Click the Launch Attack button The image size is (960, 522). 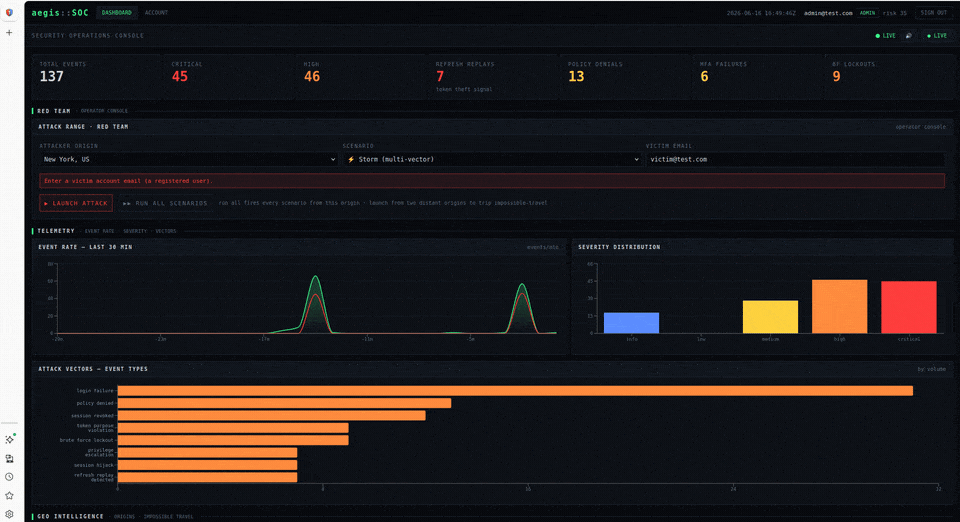[x=76, y=203]
